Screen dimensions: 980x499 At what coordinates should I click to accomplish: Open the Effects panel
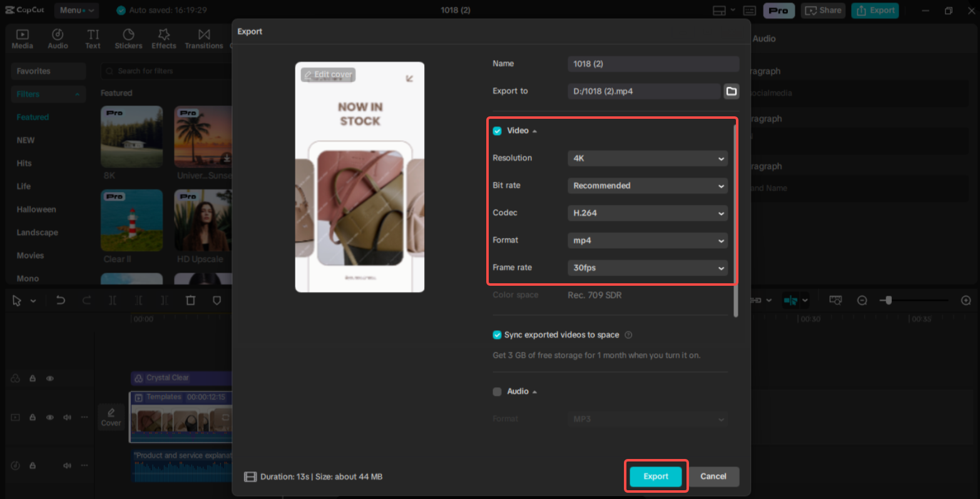tap(163, 38)
